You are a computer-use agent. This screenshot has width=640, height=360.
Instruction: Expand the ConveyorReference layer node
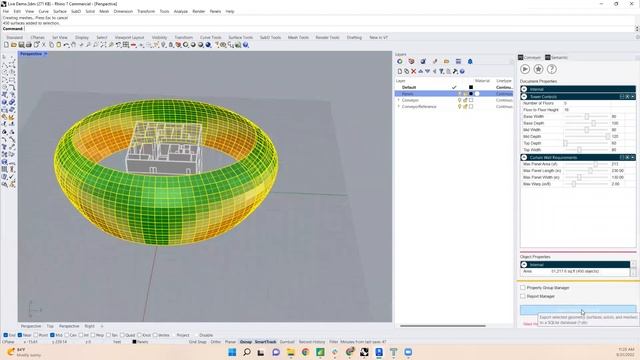[x=399, y=107]
